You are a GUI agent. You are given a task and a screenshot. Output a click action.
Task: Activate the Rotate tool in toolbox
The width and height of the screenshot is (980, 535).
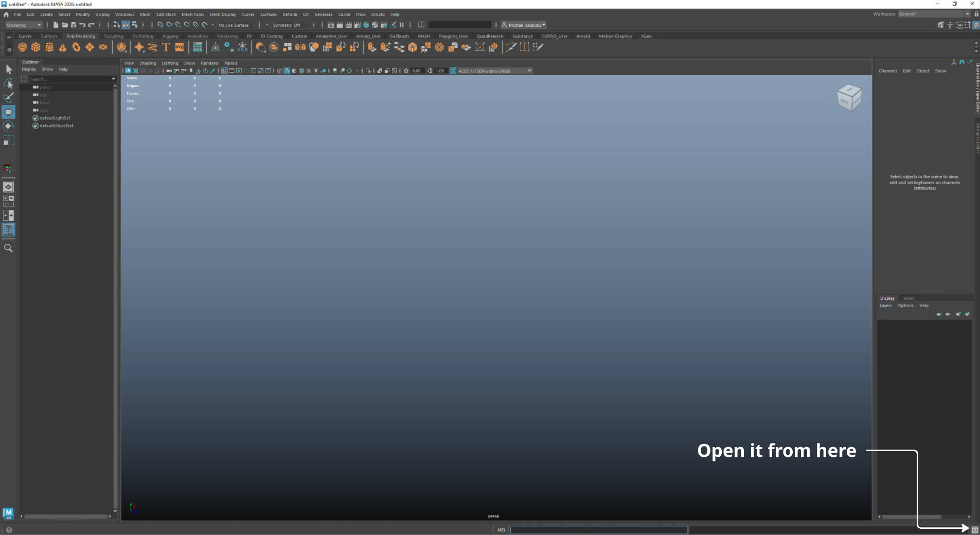tap(8, 126)
